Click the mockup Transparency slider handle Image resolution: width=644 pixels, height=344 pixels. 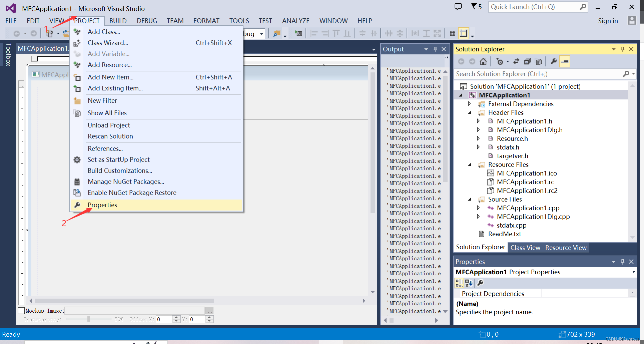89,319
